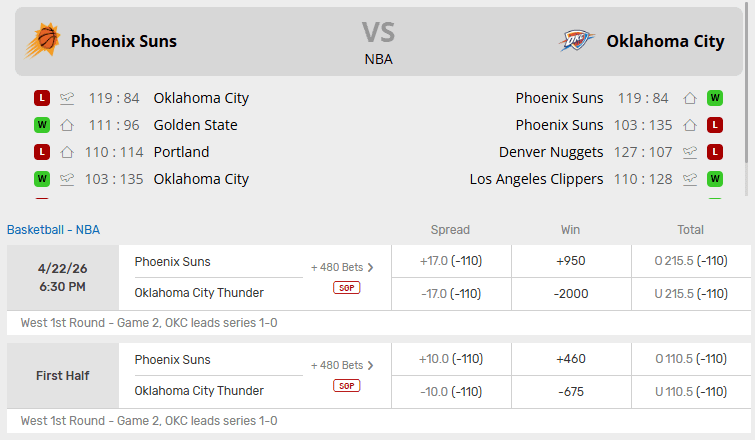755x440 pixels.
Task: Click the Oklahoma City Thunder logo in header
Action: click(578, 41)
